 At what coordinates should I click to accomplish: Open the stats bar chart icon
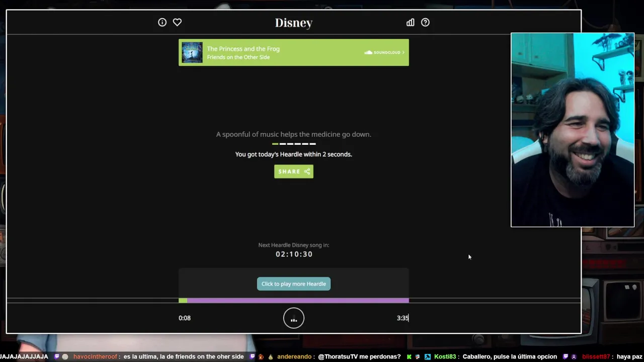411,22
